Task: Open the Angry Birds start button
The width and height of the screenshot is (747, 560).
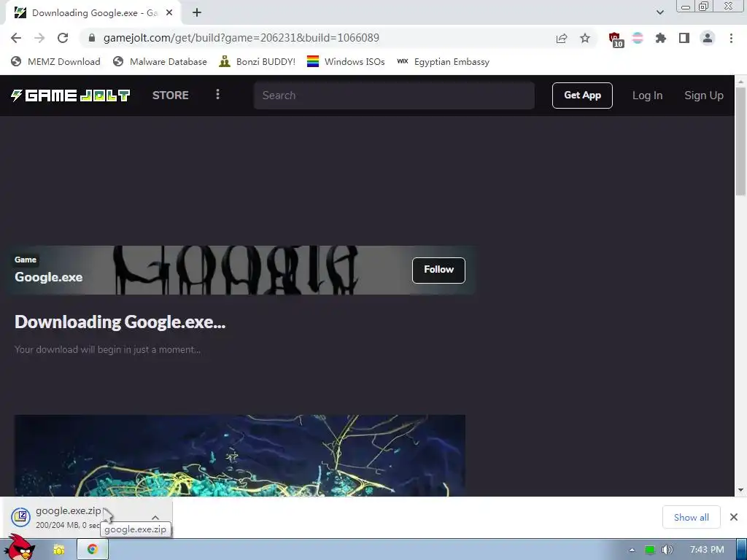Action: click(19, 548)
